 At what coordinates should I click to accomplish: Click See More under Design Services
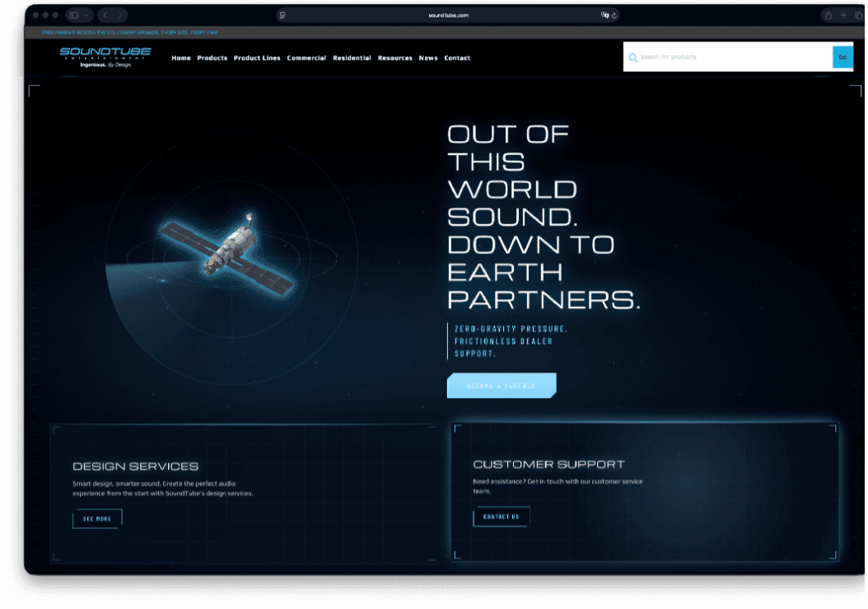tap(97, 518)
